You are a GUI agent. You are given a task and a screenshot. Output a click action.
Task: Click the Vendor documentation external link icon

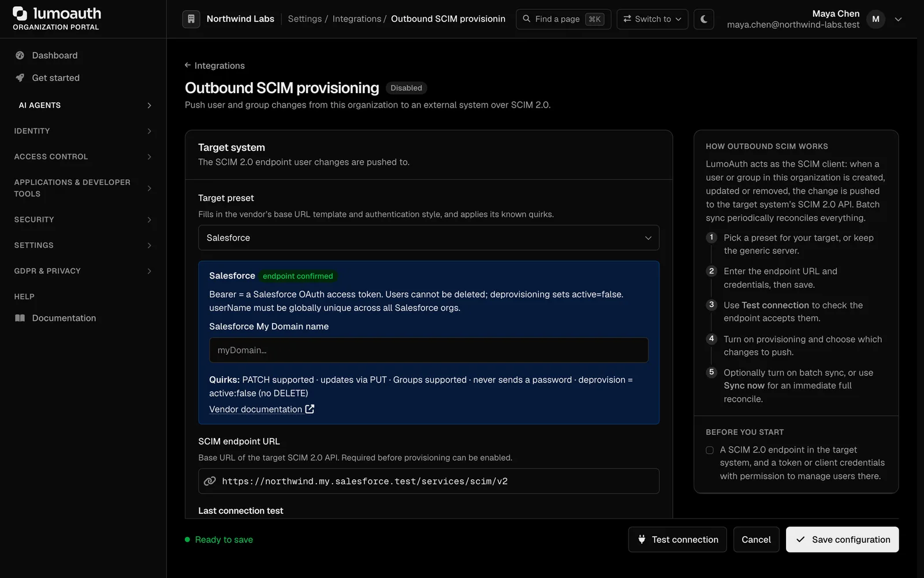point(310,409)
